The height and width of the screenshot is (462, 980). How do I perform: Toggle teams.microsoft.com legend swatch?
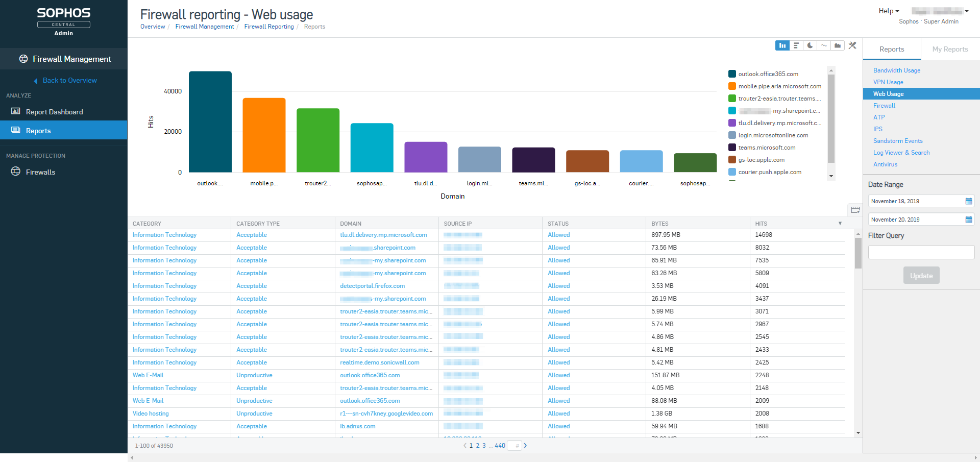coord(732,148)
